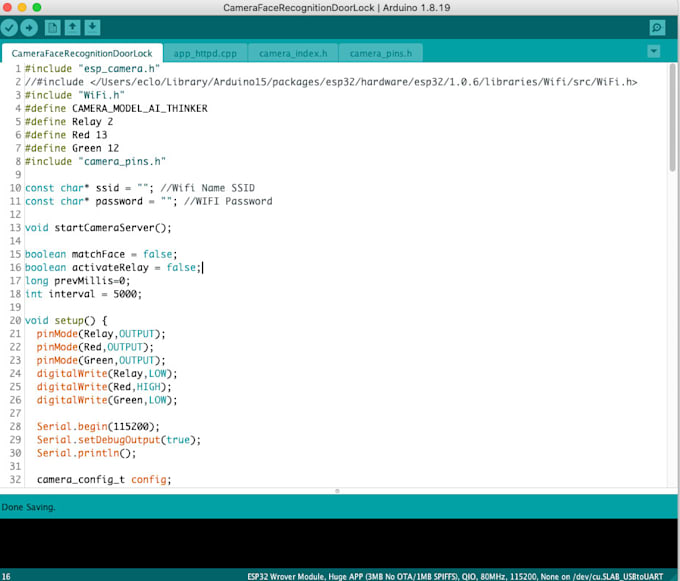Click the '//WIFI Password' comment
Screen dimensions: 680x581
(228, 201)
